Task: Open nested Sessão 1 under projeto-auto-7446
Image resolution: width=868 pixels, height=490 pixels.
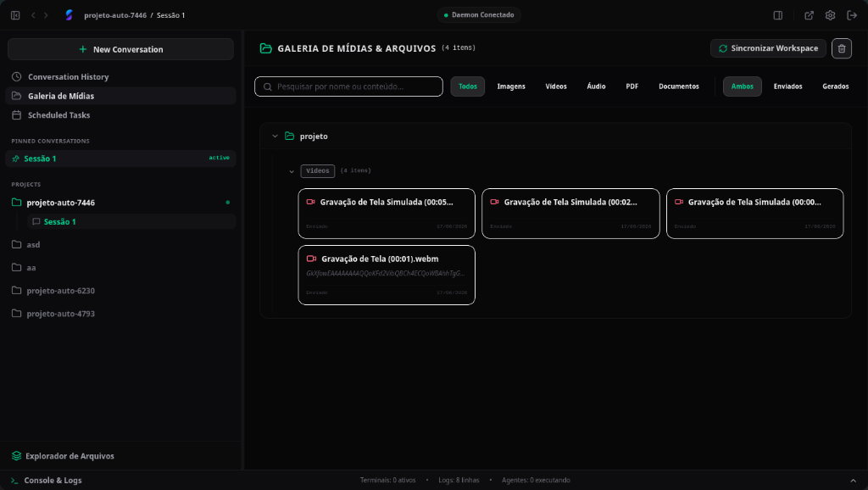Action: tap(131, 221)
